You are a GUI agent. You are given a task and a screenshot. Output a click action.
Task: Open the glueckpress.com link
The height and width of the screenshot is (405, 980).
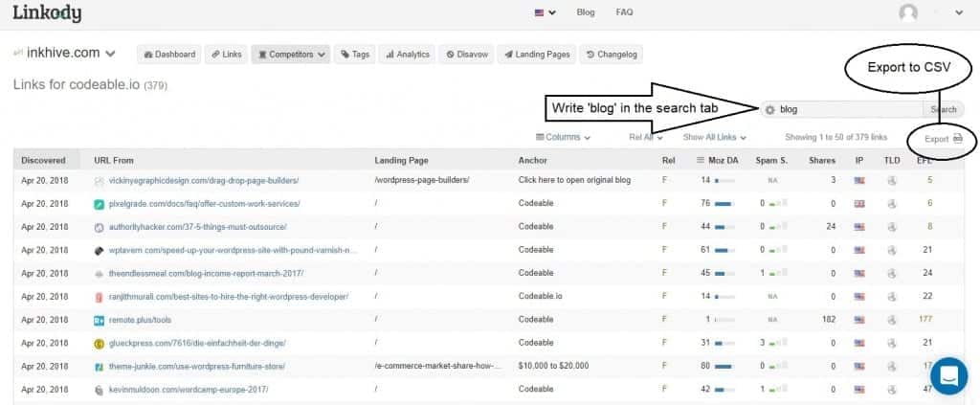[197, 343]
